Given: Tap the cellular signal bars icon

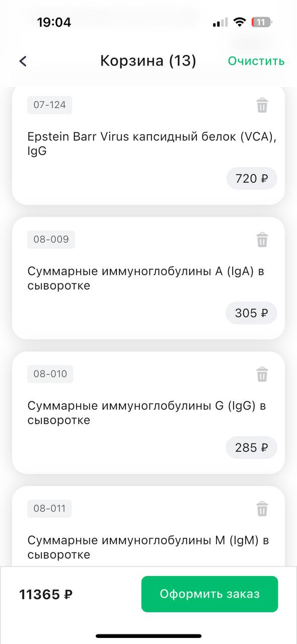Looking at the screenshot, I should 220,23.
